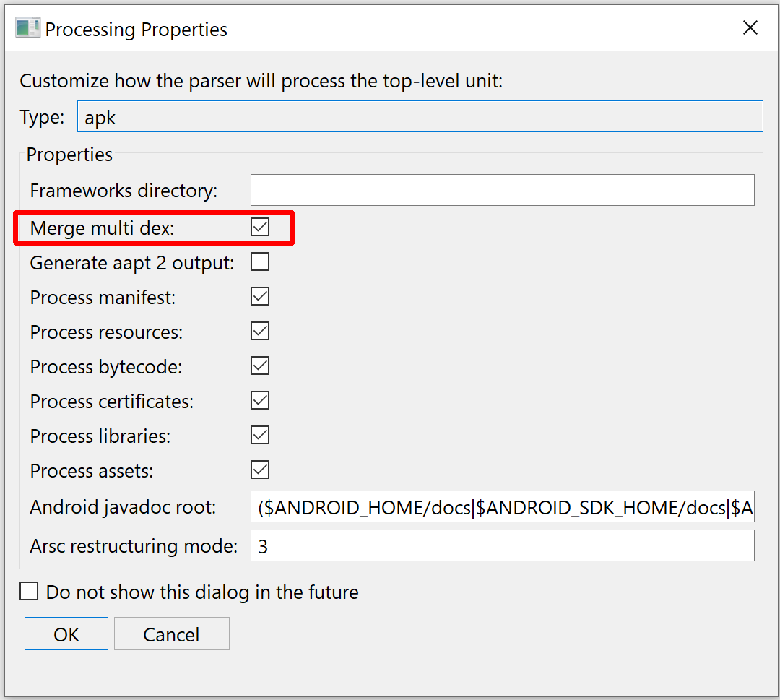Viewport: 780px width, 700px height.
Task: Focus the Type field containing apk
Action: pyautogui.click(x=420, y=117)
